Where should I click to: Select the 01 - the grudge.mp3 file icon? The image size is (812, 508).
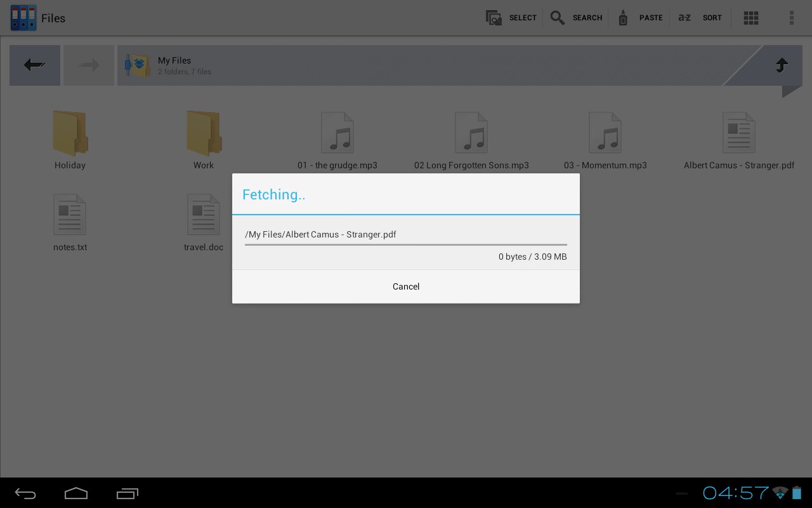[x=337, y=133]
